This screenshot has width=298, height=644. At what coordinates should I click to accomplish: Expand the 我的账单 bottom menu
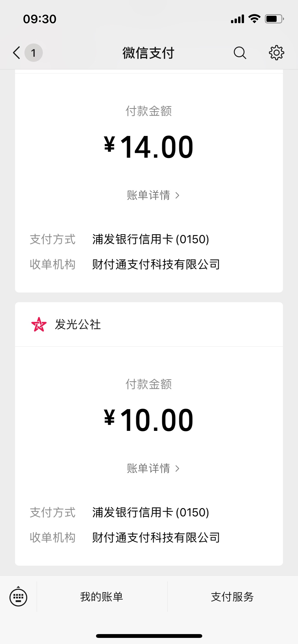pos(102,597)
